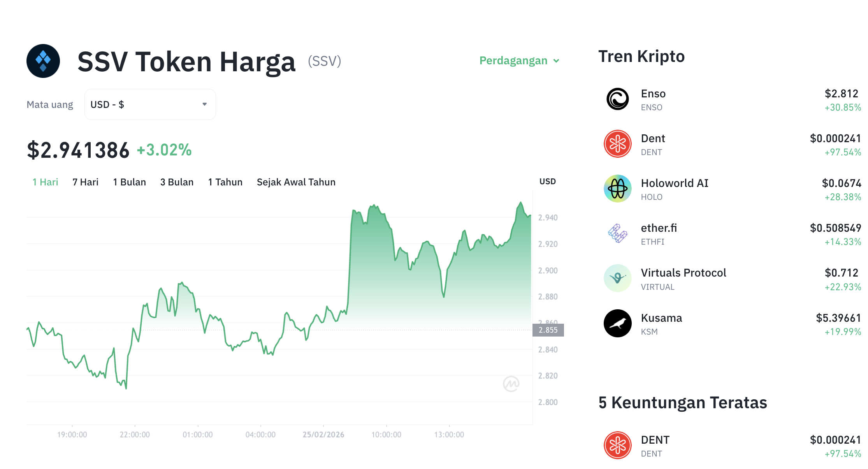
Task: Click the Enso coin icon
Action: click(617, 99)
